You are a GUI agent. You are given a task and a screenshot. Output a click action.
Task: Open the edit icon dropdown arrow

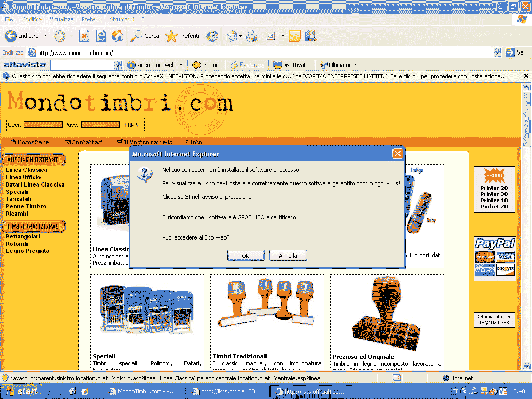pyautogui.click(x=283, y=36)
